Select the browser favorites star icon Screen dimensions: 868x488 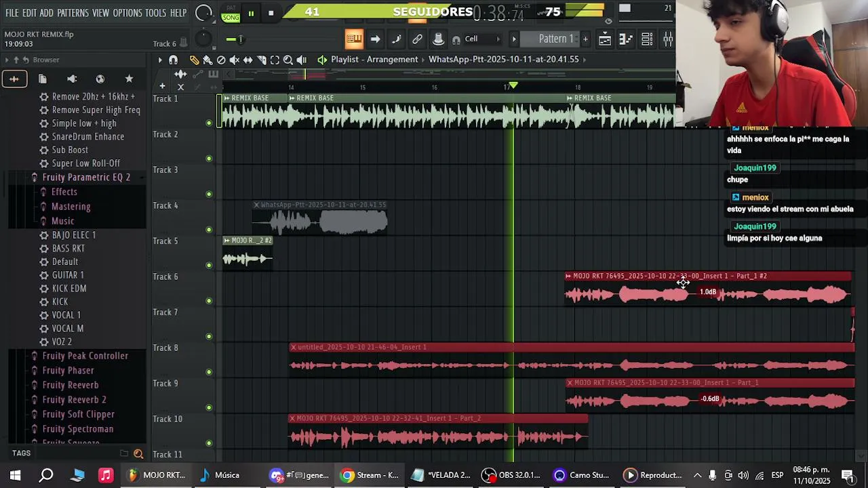point(129,79)
